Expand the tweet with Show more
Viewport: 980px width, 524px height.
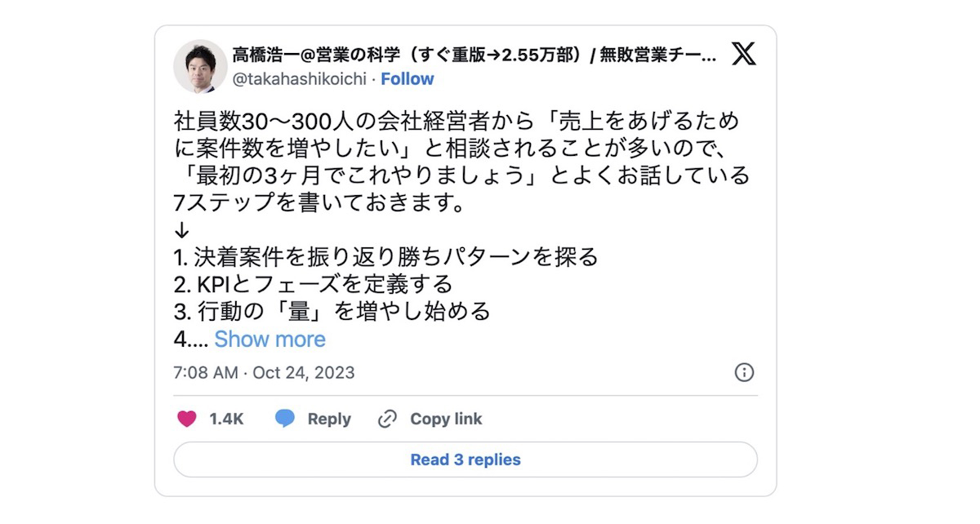(269, 339)
